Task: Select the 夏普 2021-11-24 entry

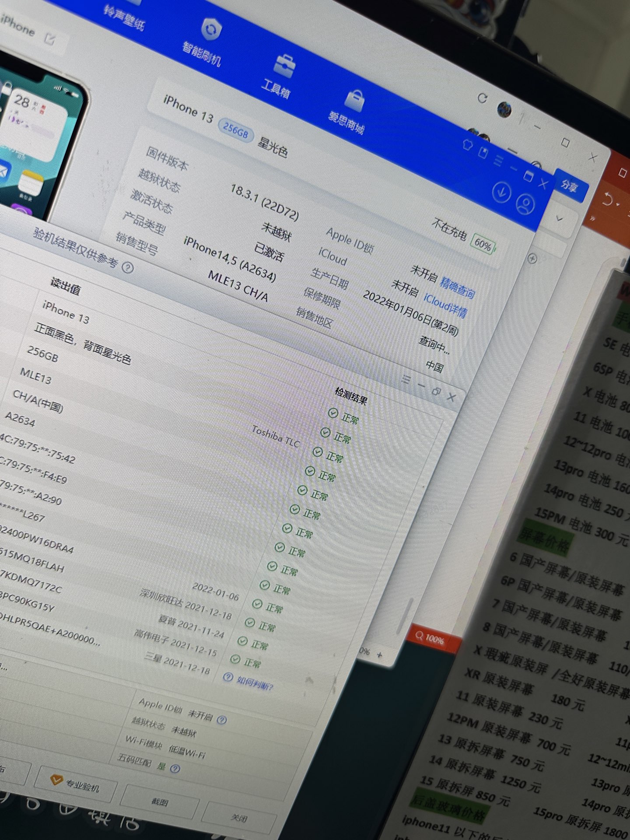Action: [192, 627]
